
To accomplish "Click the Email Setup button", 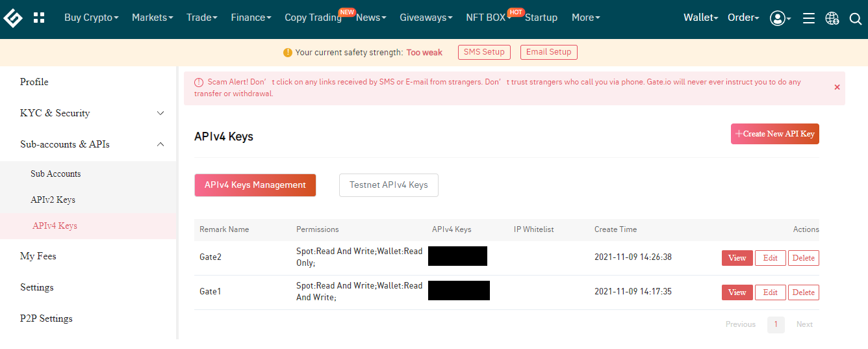I will point(549,52).
